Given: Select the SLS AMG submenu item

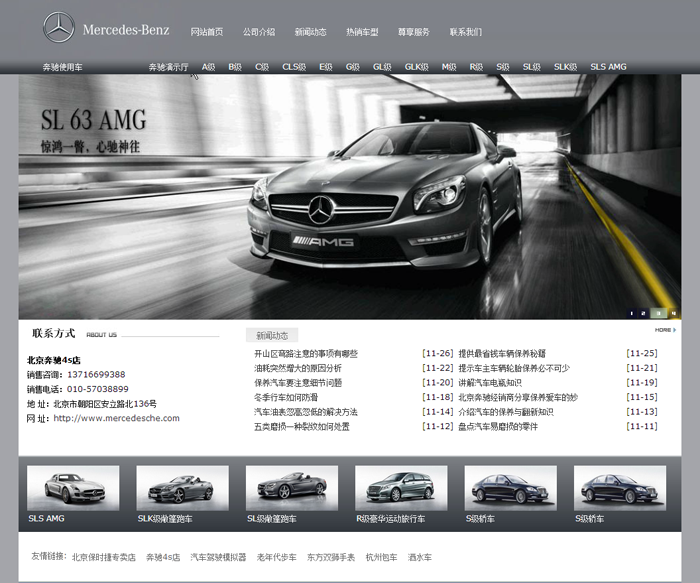Looking at the screenshot, I should (x=608, y=67).
